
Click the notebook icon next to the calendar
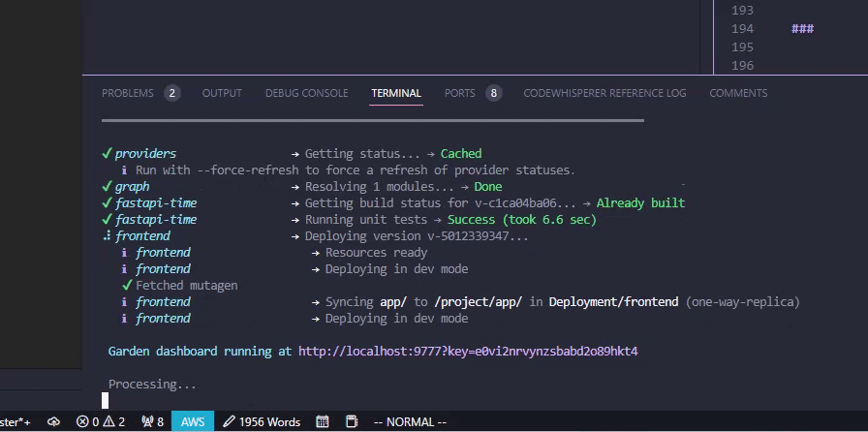[x=352, y=422]
